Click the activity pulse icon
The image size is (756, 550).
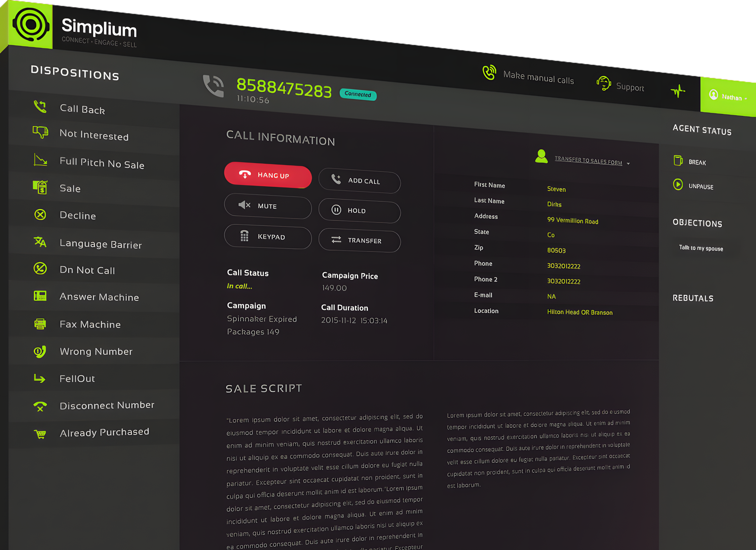tap(677, 91)
